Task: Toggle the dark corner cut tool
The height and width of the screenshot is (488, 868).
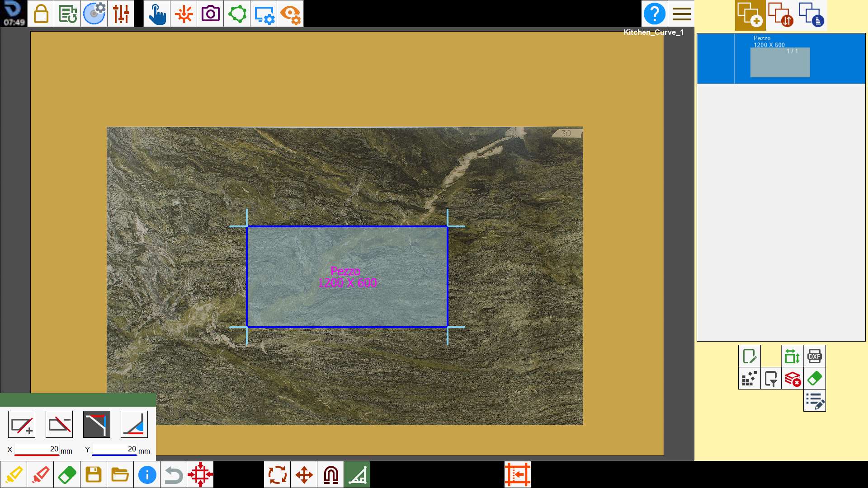Action: 97,424
